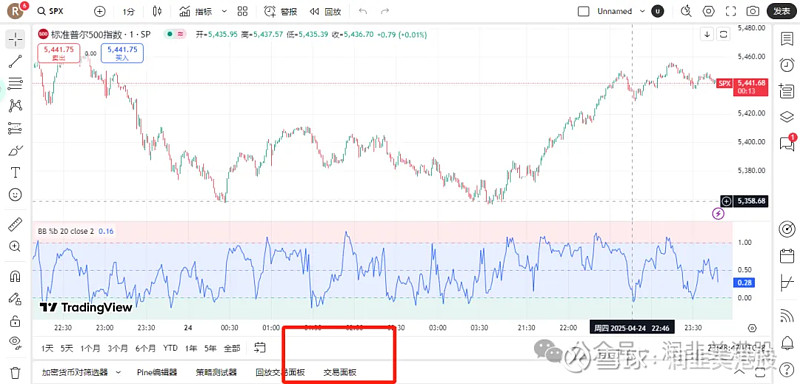Open the emoji icons tool
This screenshot has height=384, width=800.
pyautogui.click(x=15, y=195)
